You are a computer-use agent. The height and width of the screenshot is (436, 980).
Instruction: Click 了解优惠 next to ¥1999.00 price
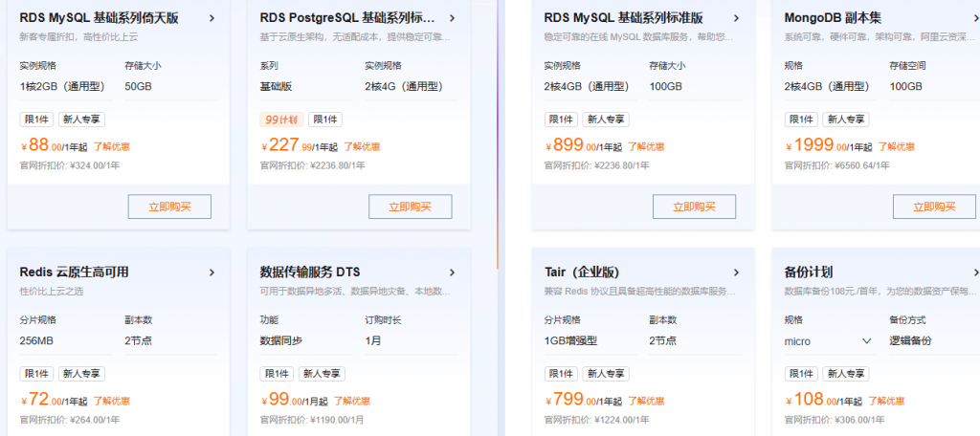coord(896,147)
